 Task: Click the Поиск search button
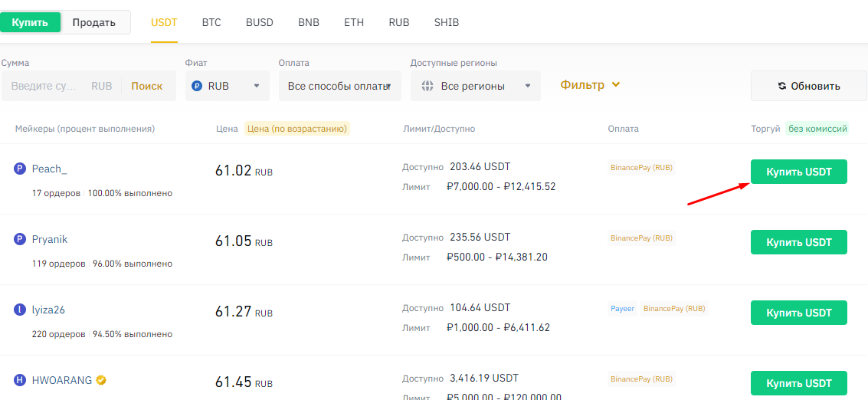pyautogui.click(x=146, y=86)
